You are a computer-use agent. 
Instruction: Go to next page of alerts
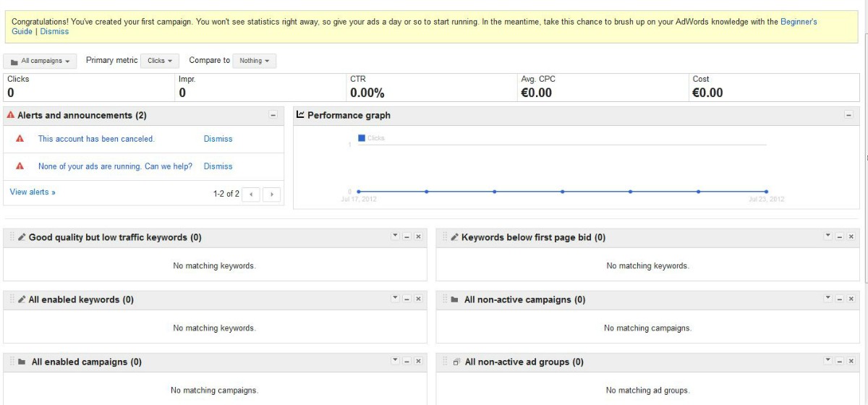272,194
